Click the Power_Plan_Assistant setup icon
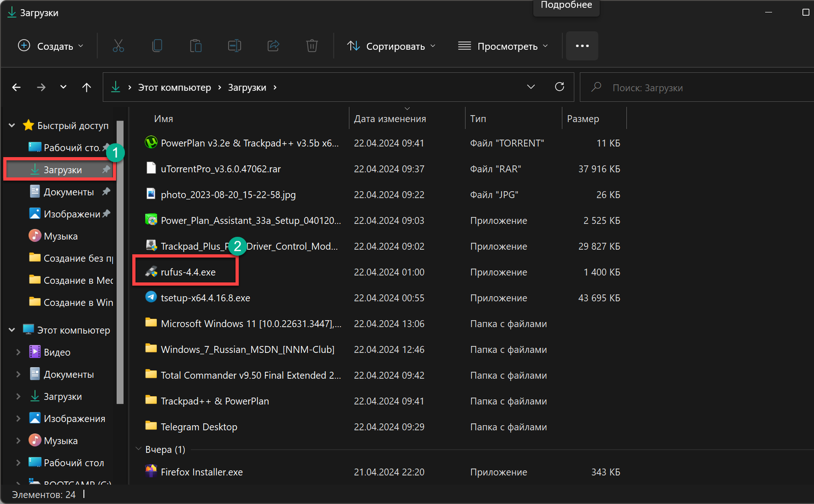The height and width of the screenshot is (504, 814). coord(151,220)
